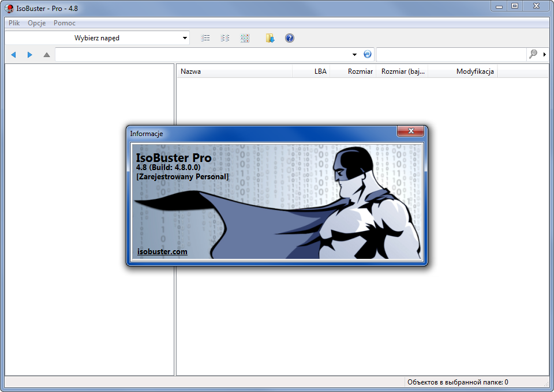This screenshot has height=392, width=554.
Task: Sort by Rozmiar (baj... column header
Action: 402,71
